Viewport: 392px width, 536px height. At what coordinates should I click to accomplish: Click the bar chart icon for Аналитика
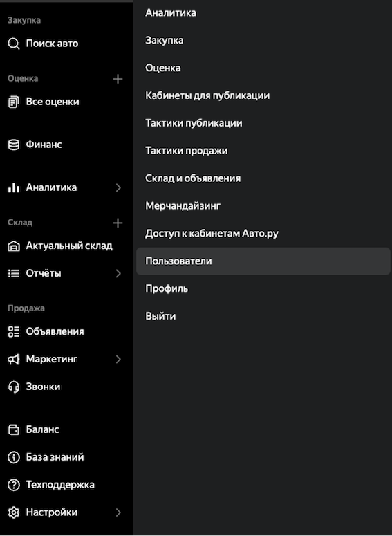click(x=14, y=187)
